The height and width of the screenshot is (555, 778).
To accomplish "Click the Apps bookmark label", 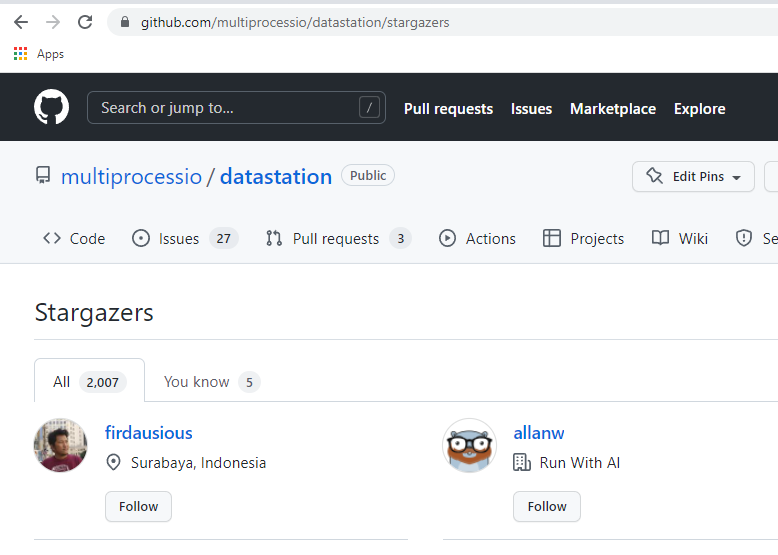I will click(51, 54).
